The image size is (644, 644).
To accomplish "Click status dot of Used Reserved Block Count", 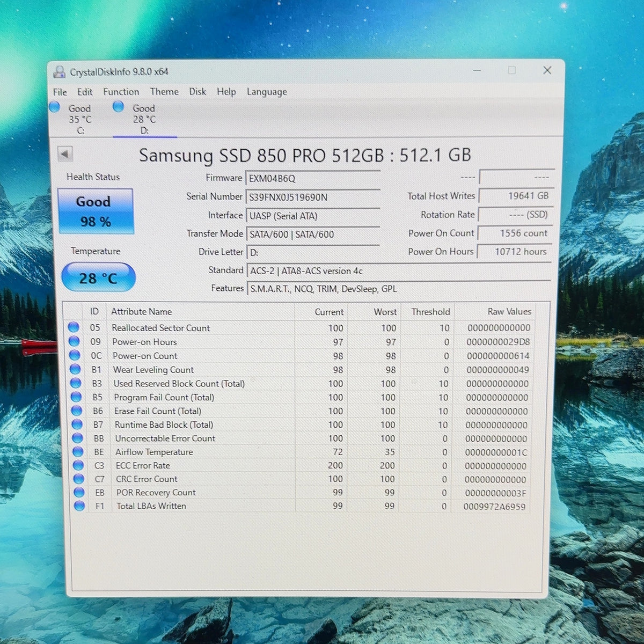I will tap(76, 383).
